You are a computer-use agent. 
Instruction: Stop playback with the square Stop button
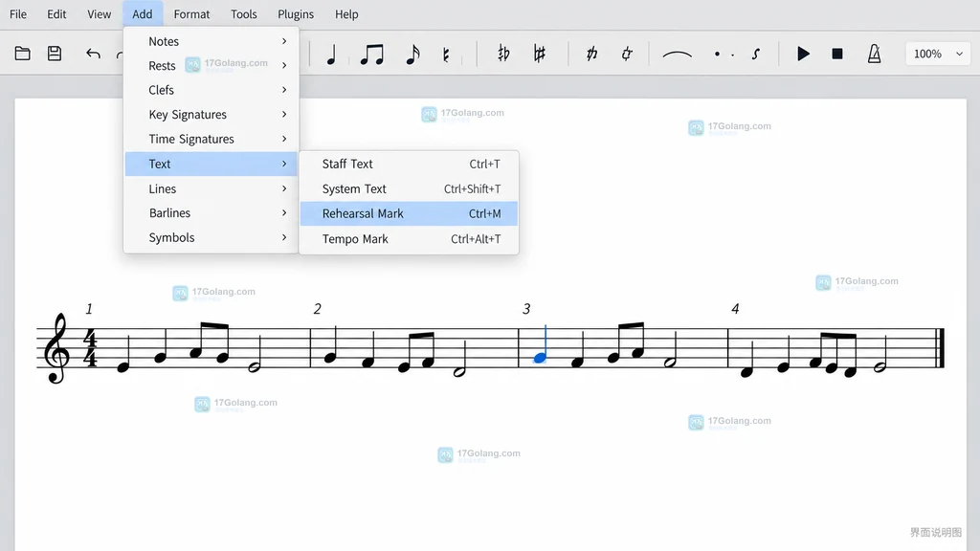point(837,54)
